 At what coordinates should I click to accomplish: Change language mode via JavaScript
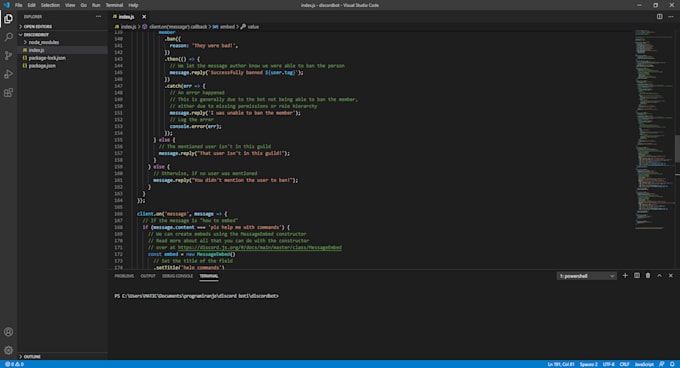[644, 364]
